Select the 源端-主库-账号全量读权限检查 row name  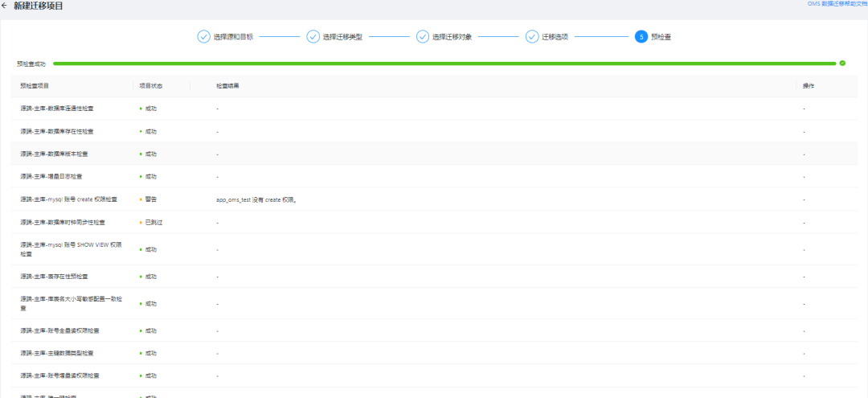[59, 331]
